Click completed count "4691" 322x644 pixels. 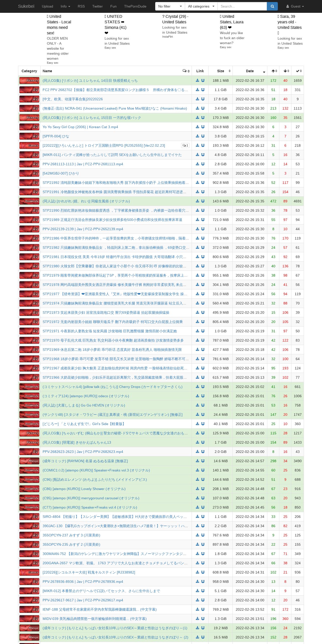point(298,201)
